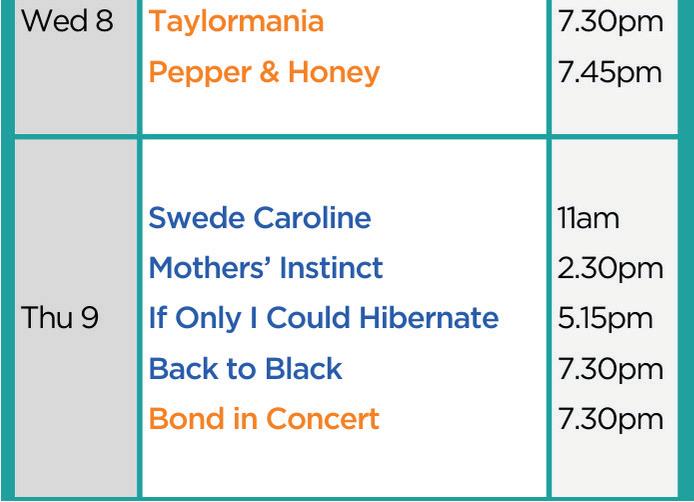
Task: Click Taylormania's 7.30pm showtime
Action: [x=612, y=22]
